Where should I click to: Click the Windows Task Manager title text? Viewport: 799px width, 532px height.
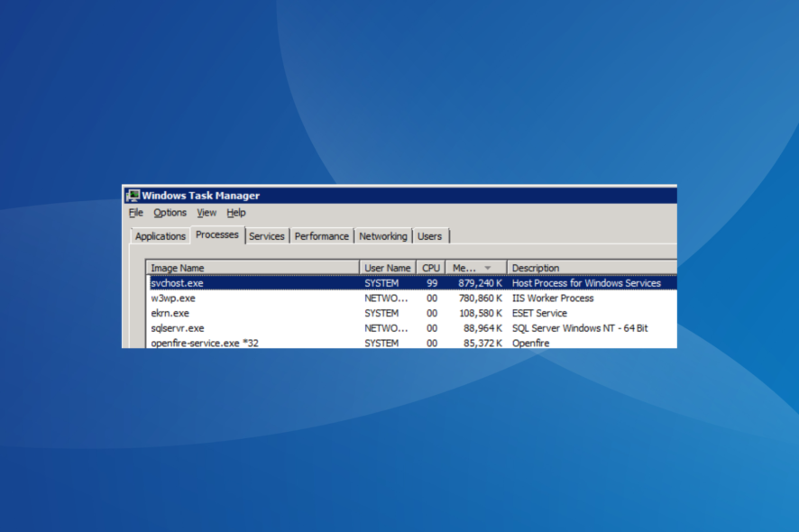pos(201,195)
